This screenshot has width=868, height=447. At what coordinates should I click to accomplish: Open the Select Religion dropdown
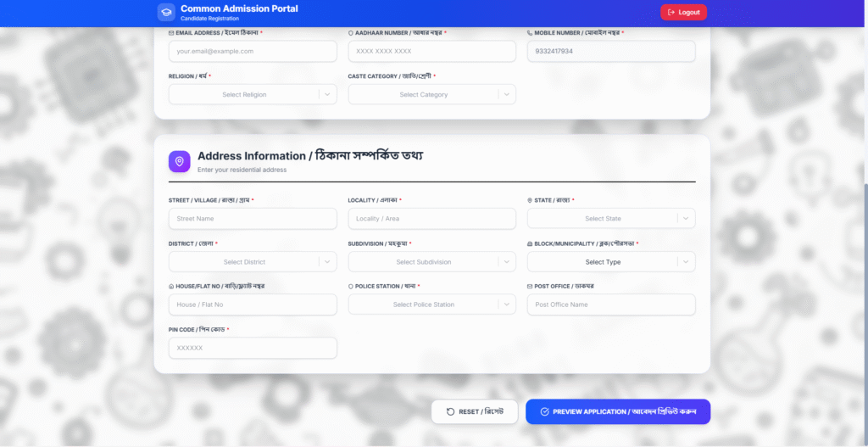click(x=253, y=95)
